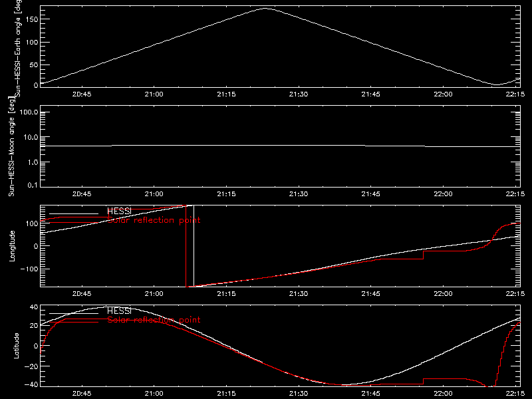Click the 50 tick on Earth angle axis
The image size is (532, 399).
(x=34, y=65)
